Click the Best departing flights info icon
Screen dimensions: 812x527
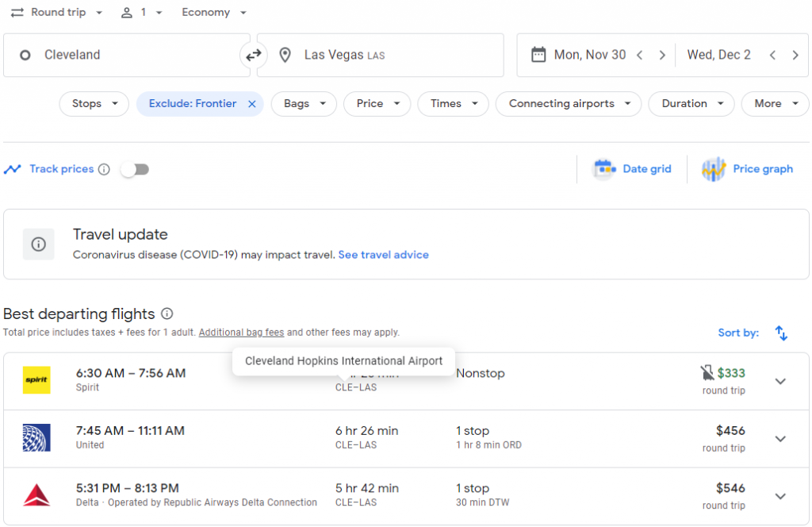[x=167, y=314]
